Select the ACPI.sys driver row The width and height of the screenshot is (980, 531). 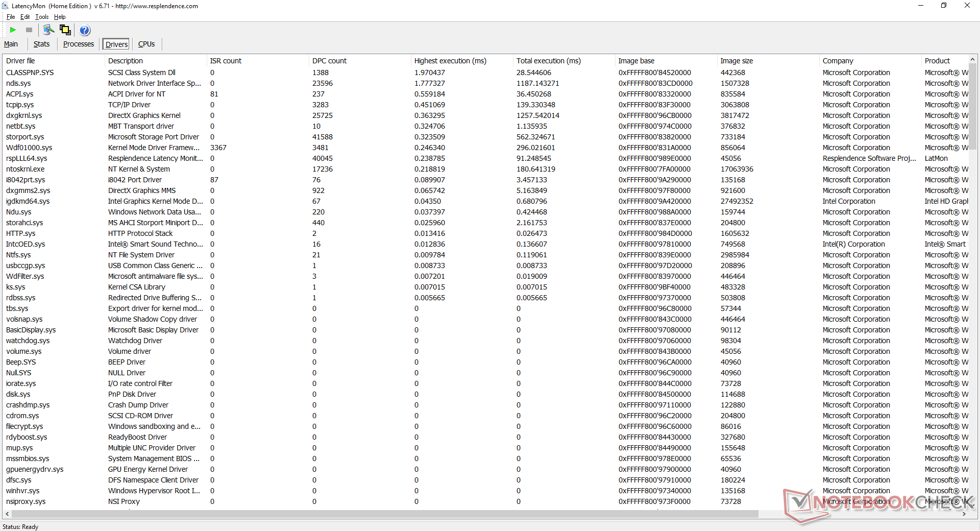point(485,94)
